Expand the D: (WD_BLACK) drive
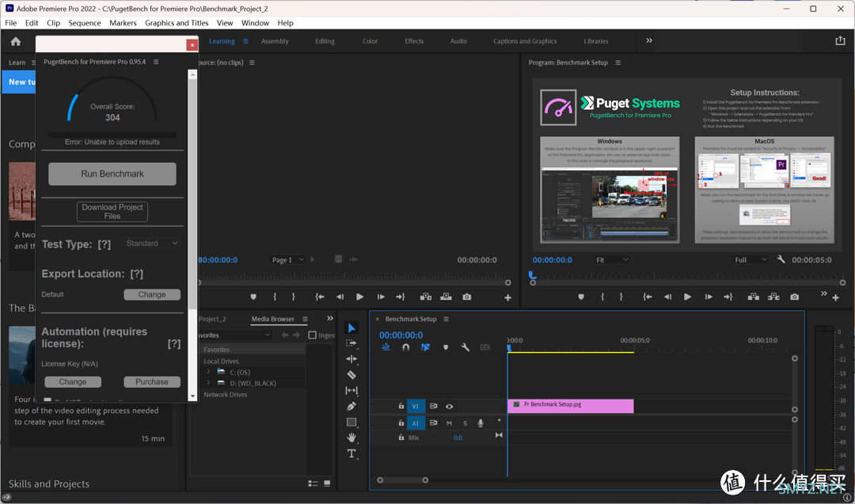 [208, 382]
